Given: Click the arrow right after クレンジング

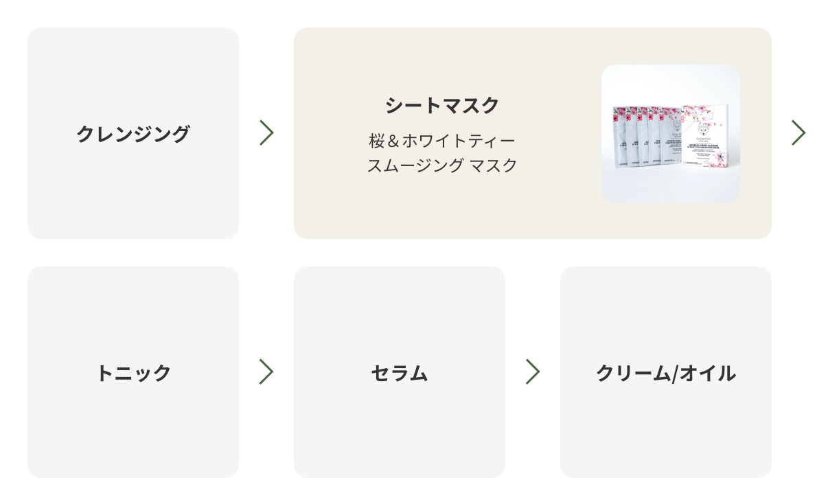Looking at the screenshot, I should click(266, 133).
